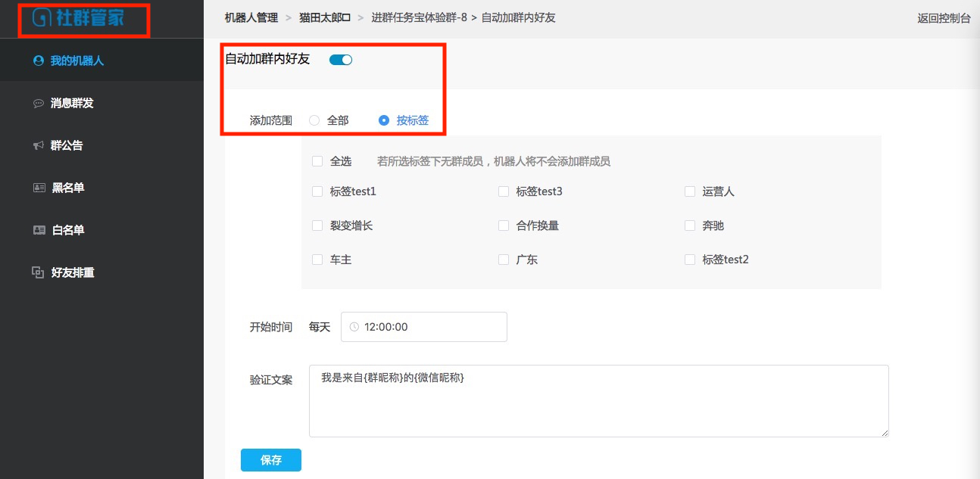Click the clock icon in start time field
The height and width of the screenshot is (479, 980).
click(354, 327)
